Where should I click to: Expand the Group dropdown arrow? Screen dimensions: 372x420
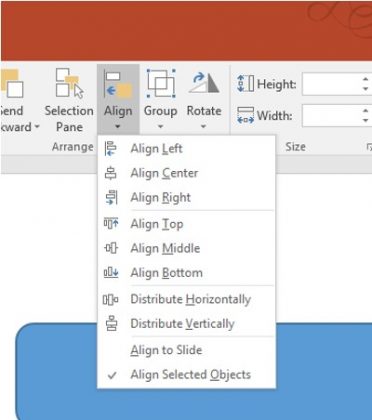tap(160, 127)
